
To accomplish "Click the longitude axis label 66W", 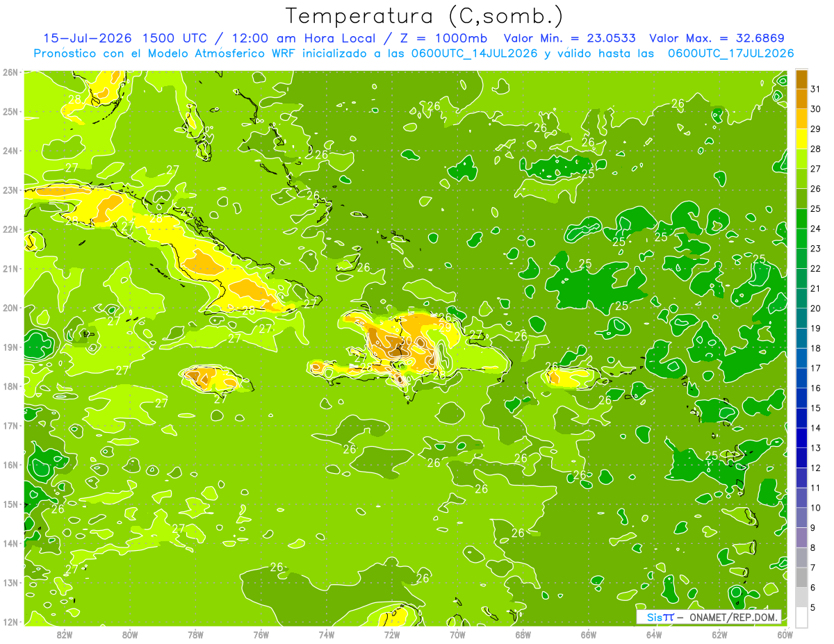I will [589, 634].
